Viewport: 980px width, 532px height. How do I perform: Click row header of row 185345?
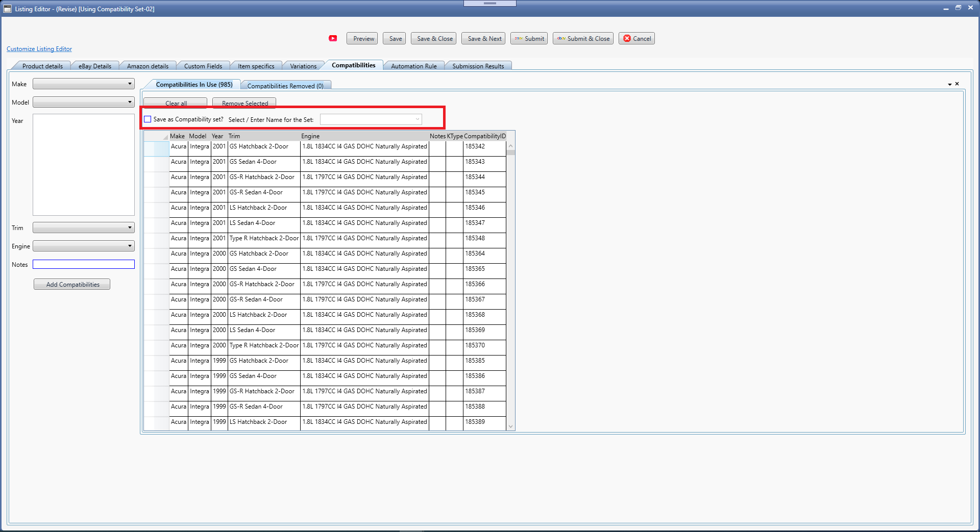(156, 194)
